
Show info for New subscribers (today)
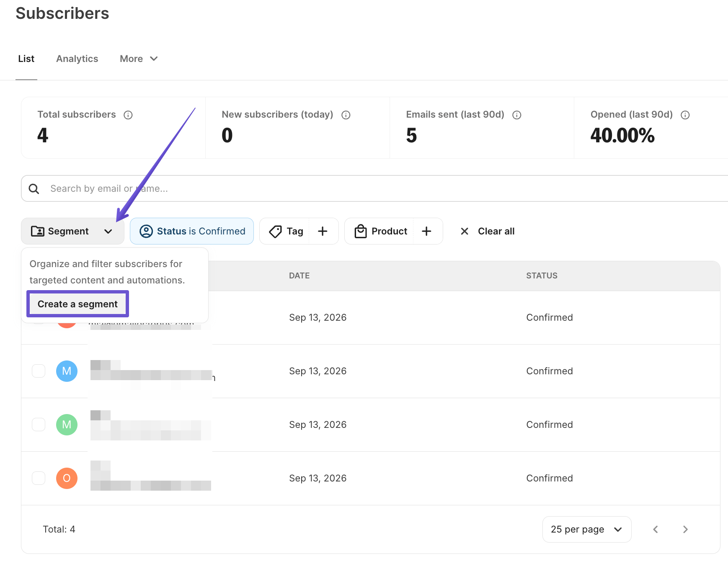346,115
